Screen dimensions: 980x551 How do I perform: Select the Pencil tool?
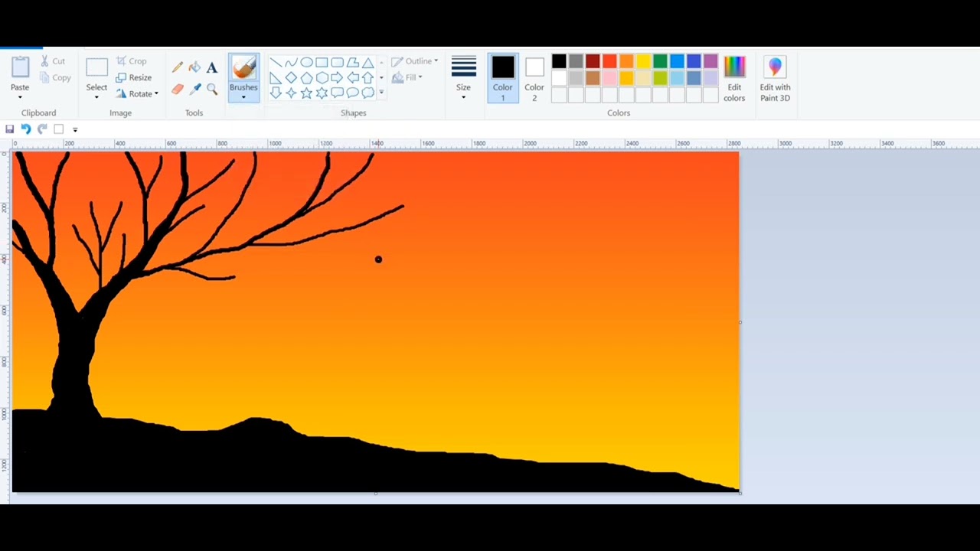pyautogui.click(x=178, y=68)
